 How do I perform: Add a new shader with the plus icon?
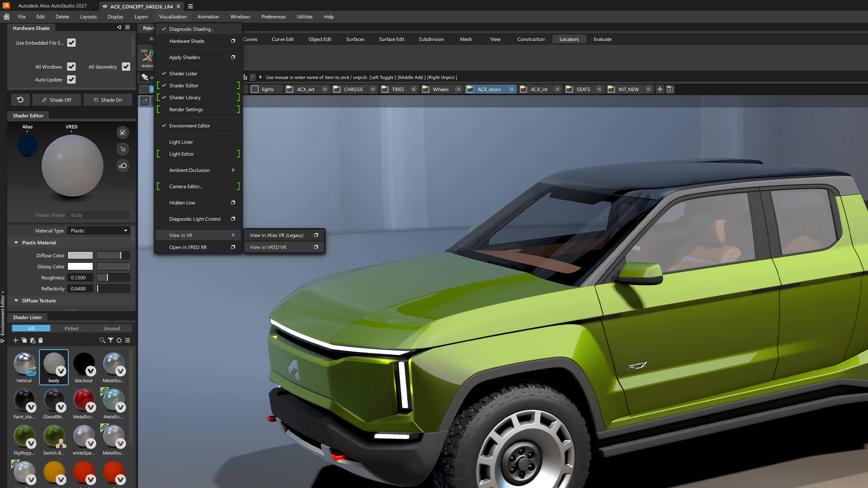15,340
